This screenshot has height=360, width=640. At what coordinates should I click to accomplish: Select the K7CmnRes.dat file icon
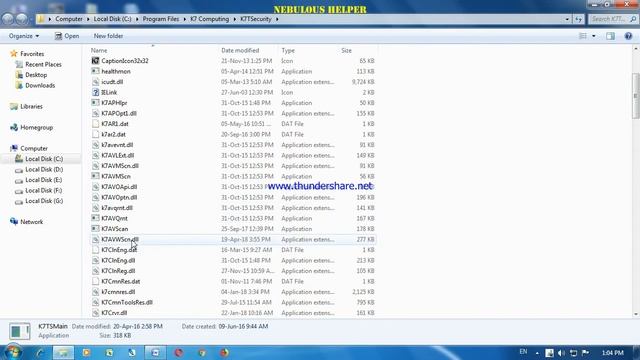point(95,281)
